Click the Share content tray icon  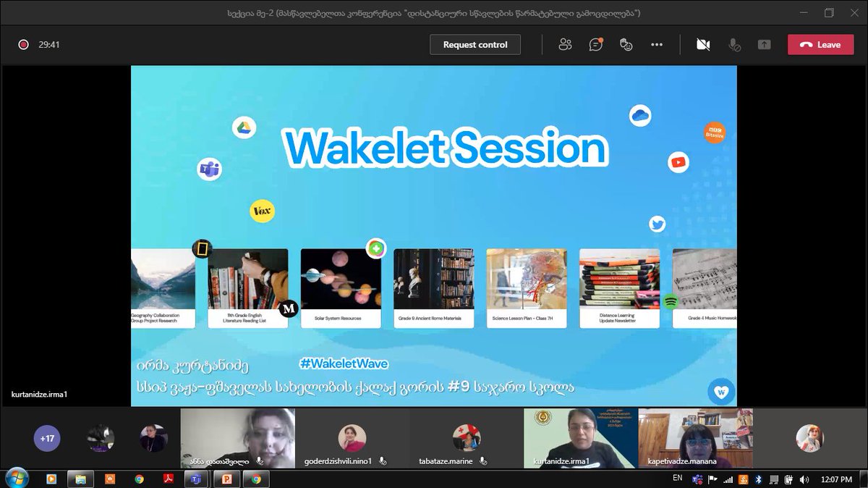(x=764, y=44)
